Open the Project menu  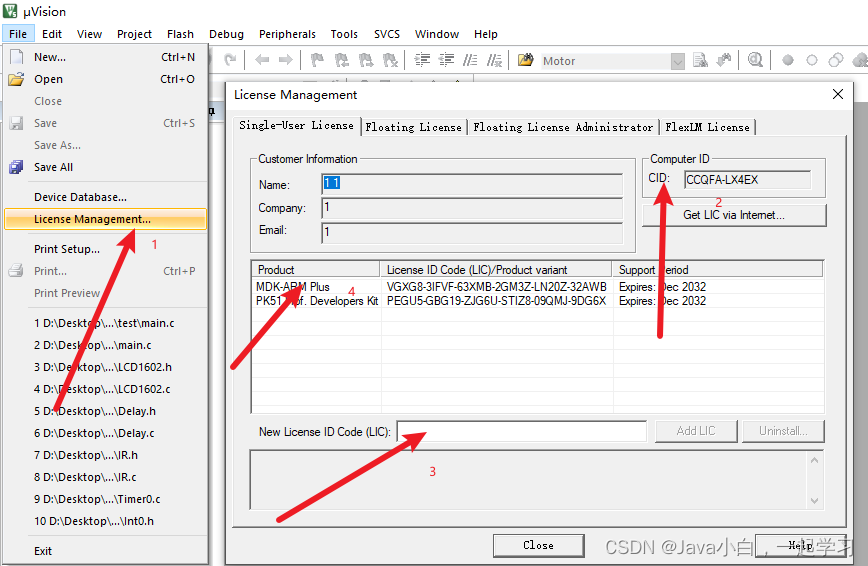point(134,34)
